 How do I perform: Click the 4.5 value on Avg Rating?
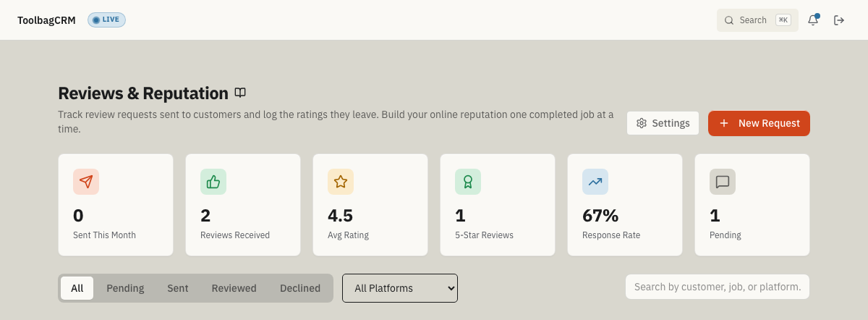tap(340, 216)
